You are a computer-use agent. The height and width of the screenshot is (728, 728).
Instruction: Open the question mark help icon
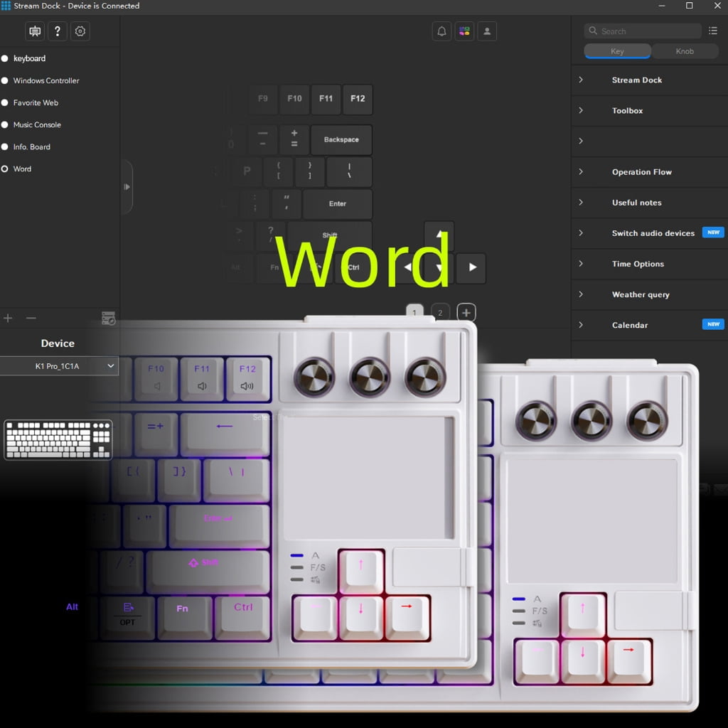tap(57, 31)
